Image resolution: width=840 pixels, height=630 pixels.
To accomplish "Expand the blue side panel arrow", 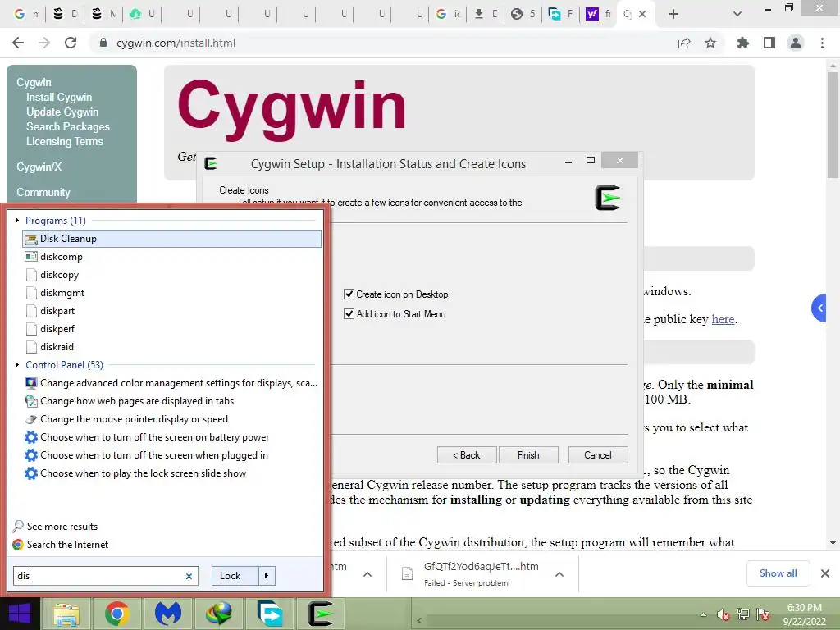I will click(x=819, y=308).
